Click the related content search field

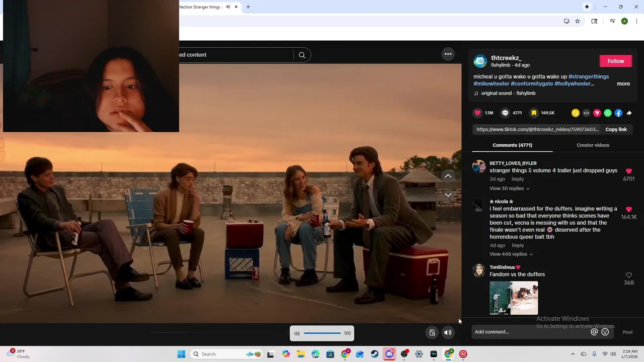(x=235, y=55)
